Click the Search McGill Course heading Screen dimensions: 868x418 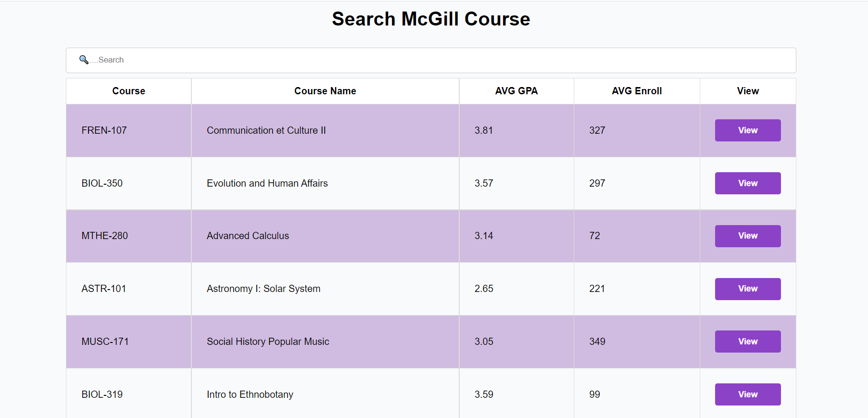pyautogui.click(x=431, y=19)
